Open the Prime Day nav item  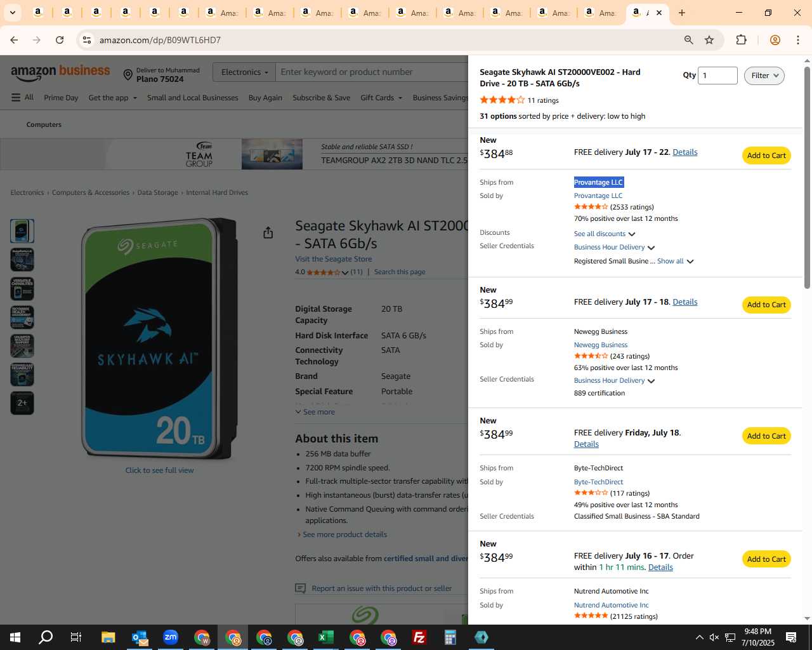pos(61,98)
